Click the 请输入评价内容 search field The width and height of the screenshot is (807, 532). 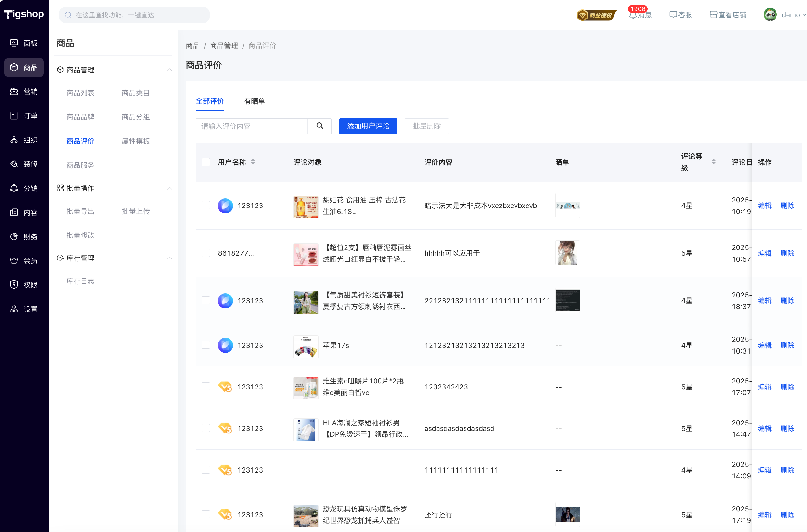(x=251, y=126)
